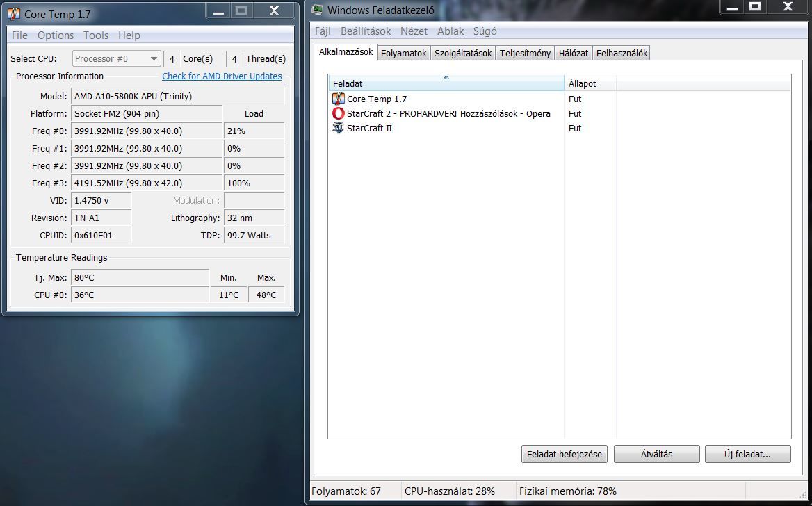Click the Tj. Max value 80°C
Screen dimensions: 812x506
140,277
